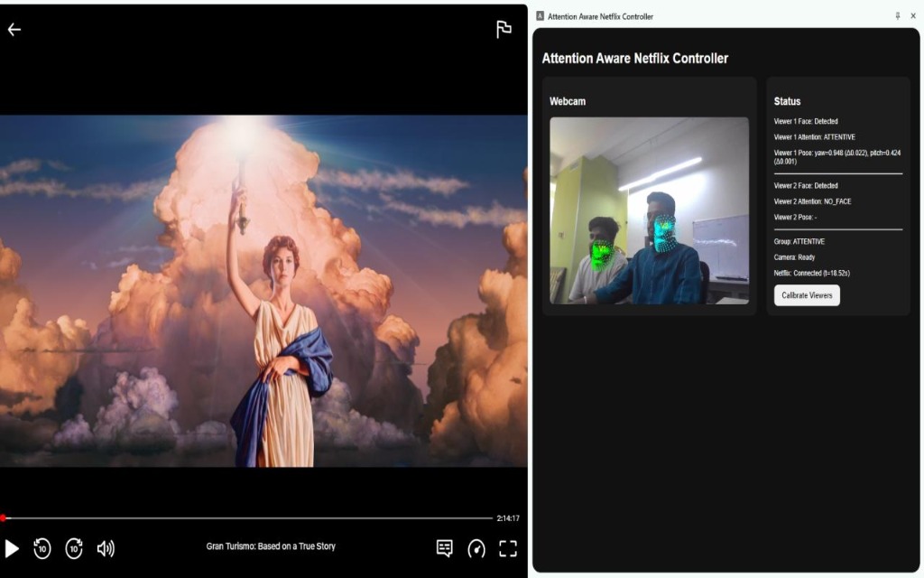Click the Webcam panel heading
The height and width of the screenshot is (578, 924).
click(x=568, y=101)
